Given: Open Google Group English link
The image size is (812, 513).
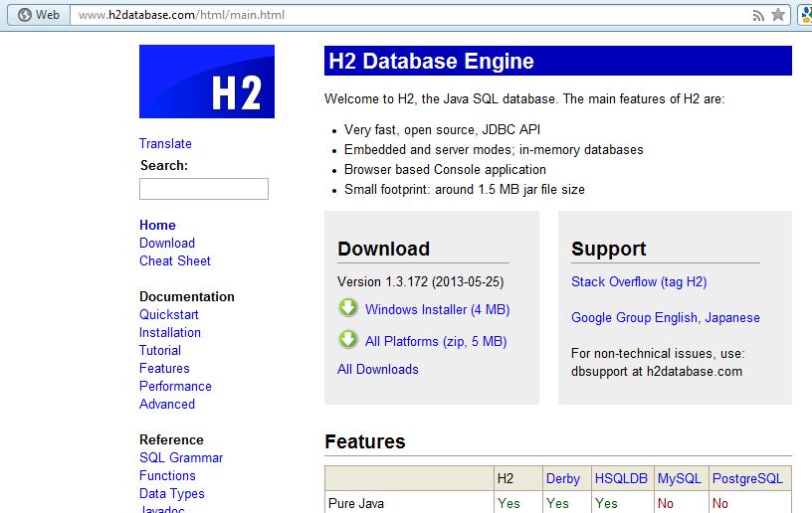Looking at the screenshot, I should [x=634, y=317].
